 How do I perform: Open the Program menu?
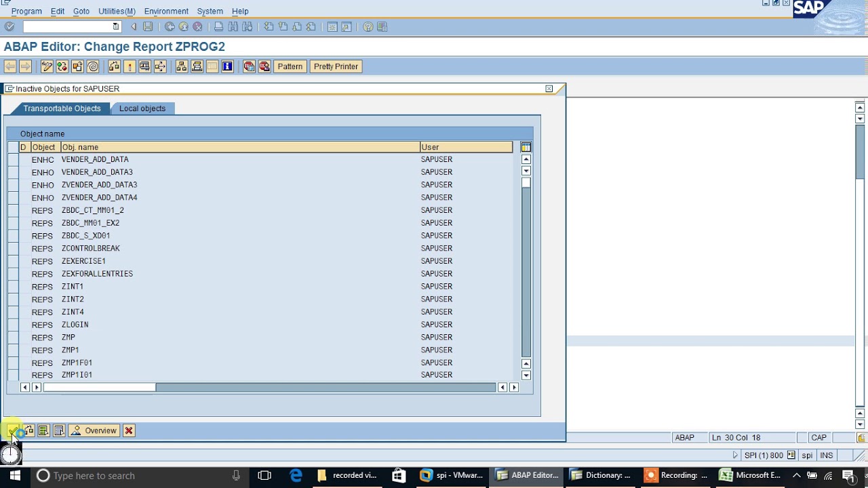(26, 12)
